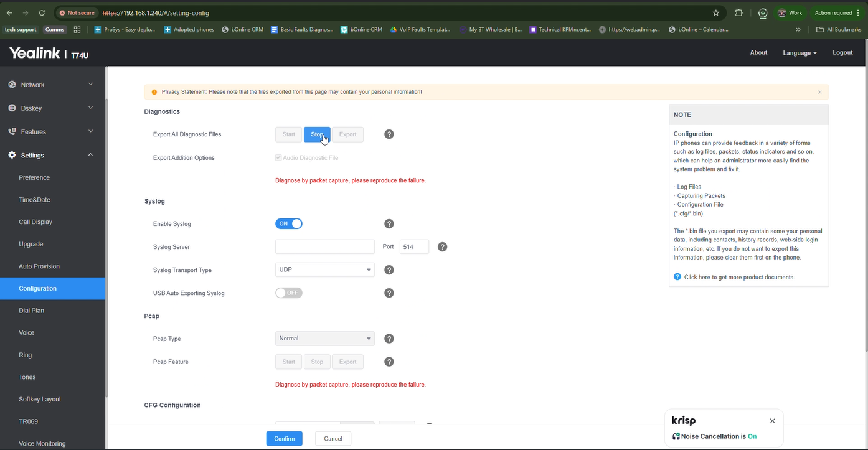Open the Language dropdown in header

(x=800, y=53)
